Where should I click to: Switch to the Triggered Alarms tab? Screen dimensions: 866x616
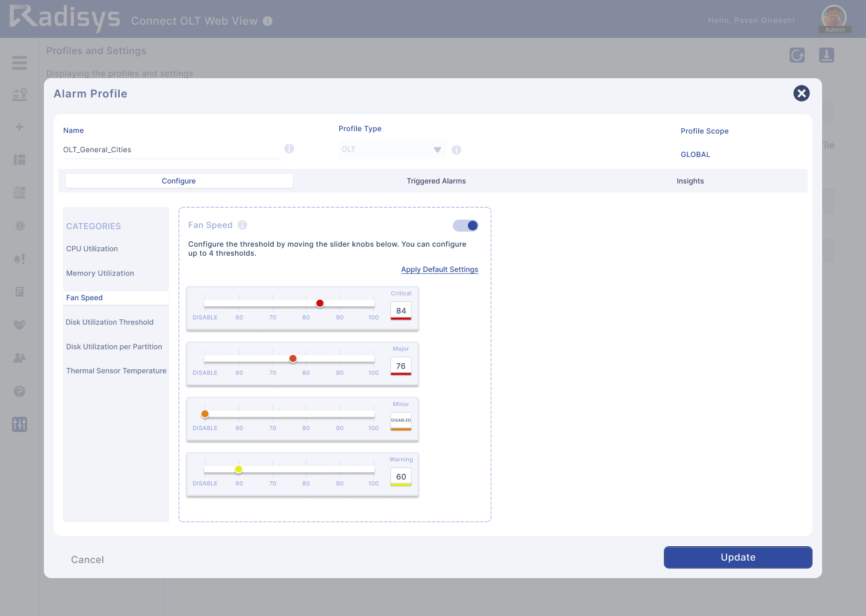click(x=436, y=180)
